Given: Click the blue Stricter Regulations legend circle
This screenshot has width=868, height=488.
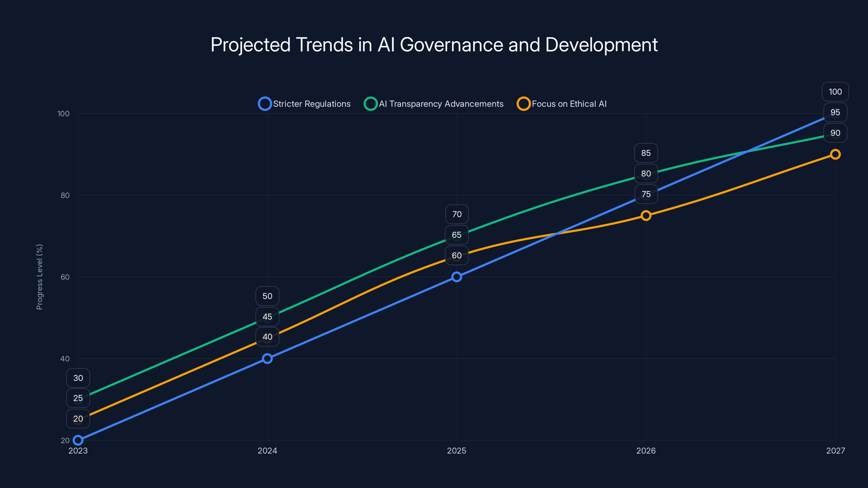Looking at the screenshot, I should [265, 104].
